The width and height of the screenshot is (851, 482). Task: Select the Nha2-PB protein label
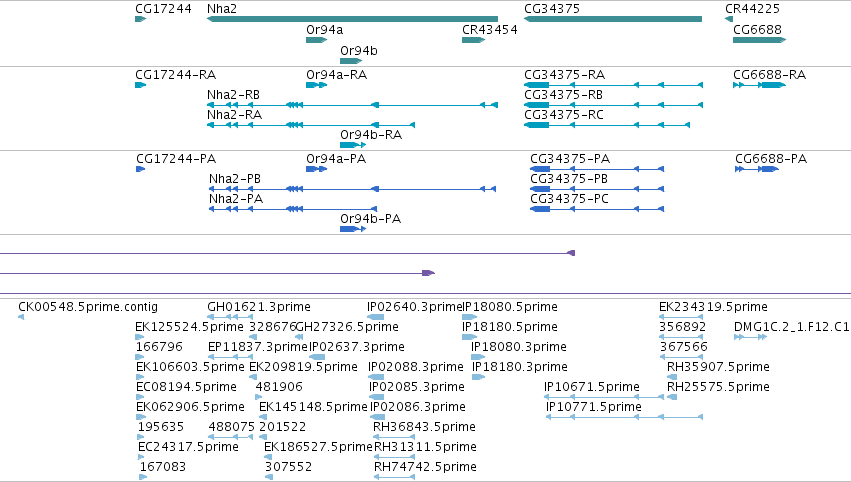pos(235,179)
